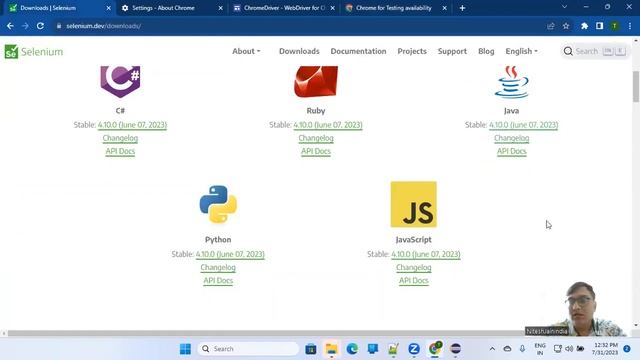
Task: Open the C# API Docs link
Action: coord(120,151)
